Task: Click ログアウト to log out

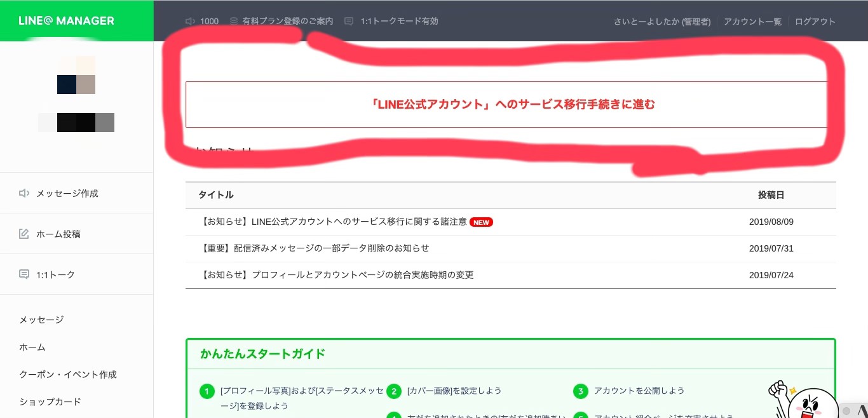Action: [815, 21]
